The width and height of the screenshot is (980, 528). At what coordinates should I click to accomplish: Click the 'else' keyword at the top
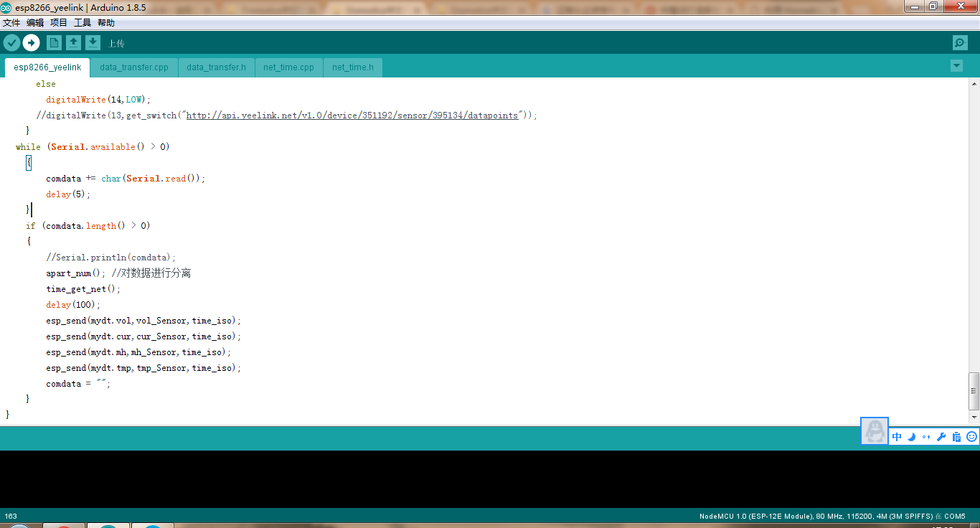coord(46,84)
